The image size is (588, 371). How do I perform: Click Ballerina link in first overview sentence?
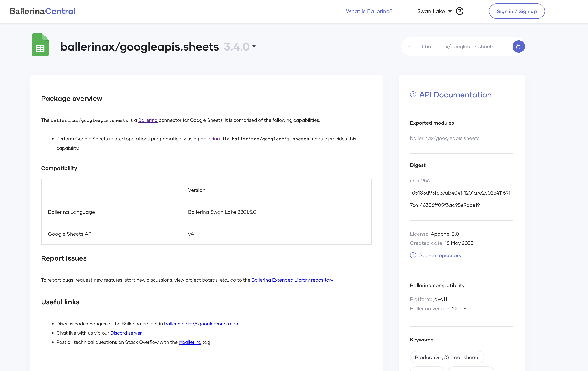(x=148, y=120)
